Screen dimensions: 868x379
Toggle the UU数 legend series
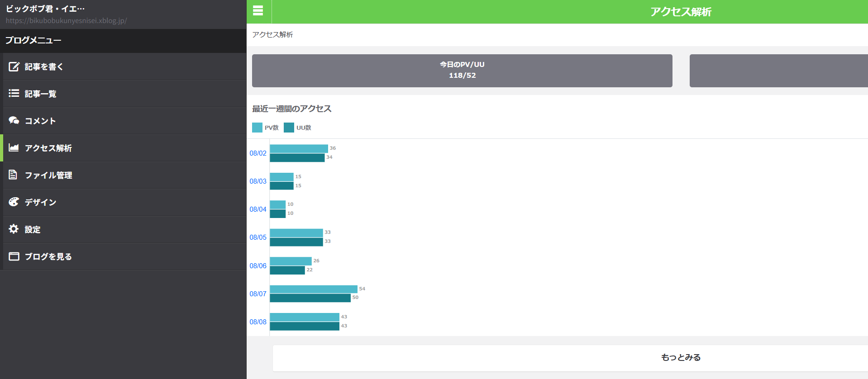297,128
